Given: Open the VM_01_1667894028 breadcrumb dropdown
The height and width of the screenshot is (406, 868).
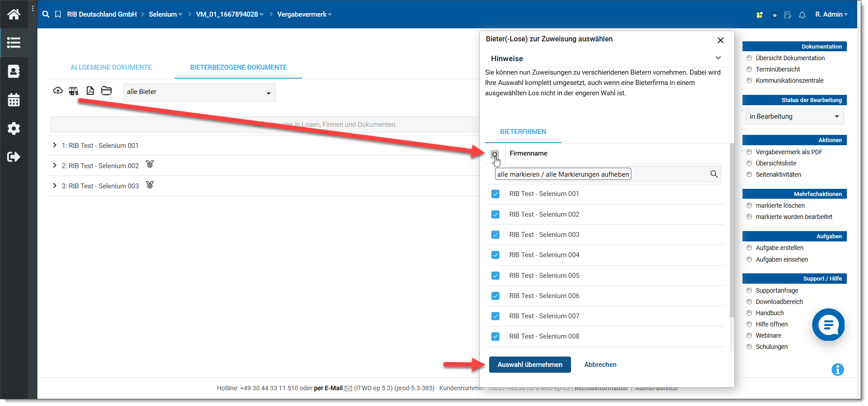Looking at the screenshot, I should [x=230, y=14].
